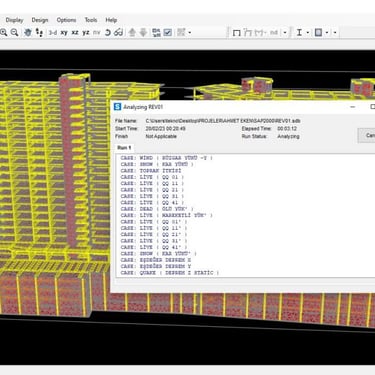Click the rectangle shell section icon
This screenshot has width=375, height=375.
pos(319,32)
